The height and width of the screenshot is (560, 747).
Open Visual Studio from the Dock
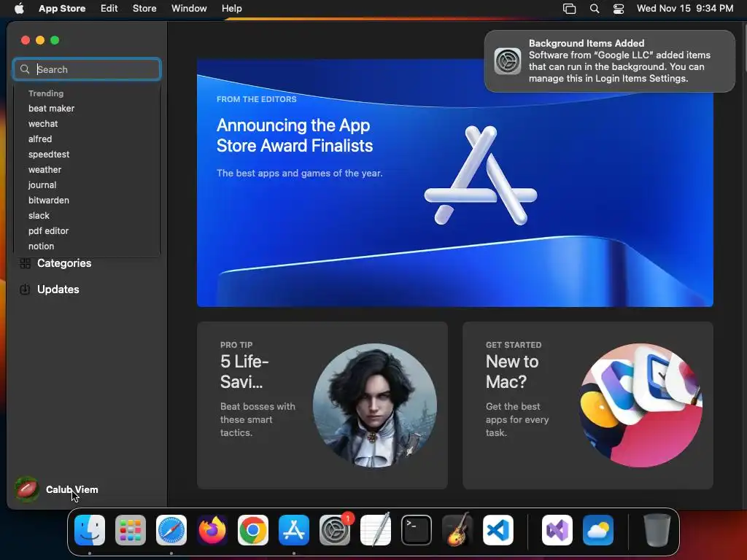pyautogui.click(x=557, y=530)
